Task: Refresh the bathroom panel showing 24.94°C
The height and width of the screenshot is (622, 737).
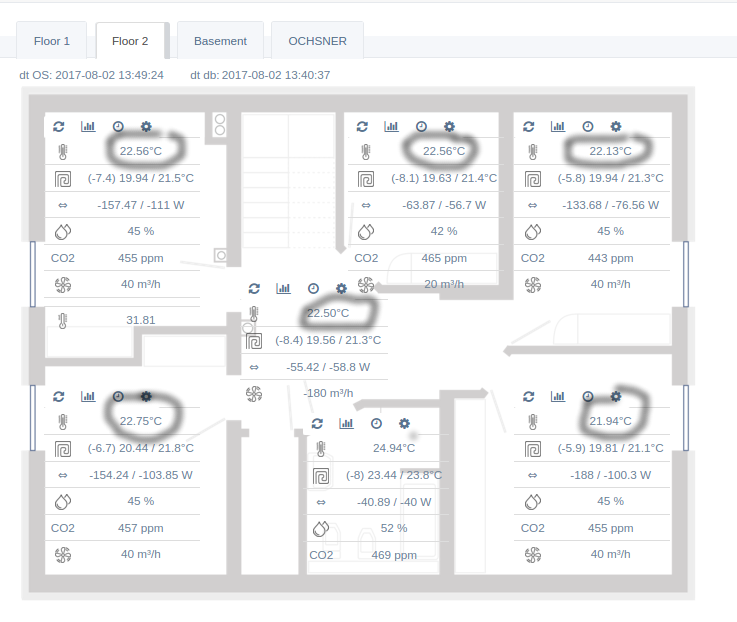Action: coord(317,424)
